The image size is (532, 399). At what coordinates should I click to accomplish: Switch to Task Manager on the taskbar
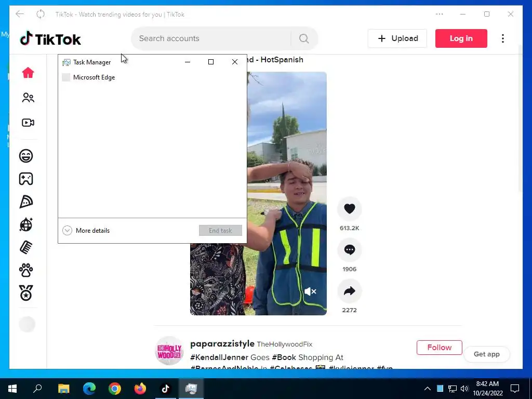(x=191, y=389)
